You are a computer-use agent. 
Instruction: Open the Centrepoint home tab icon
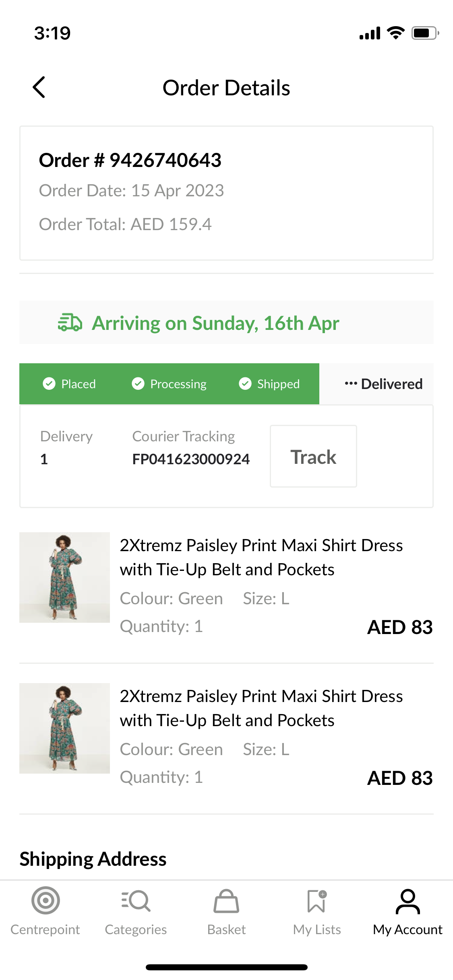coord(46,900)
